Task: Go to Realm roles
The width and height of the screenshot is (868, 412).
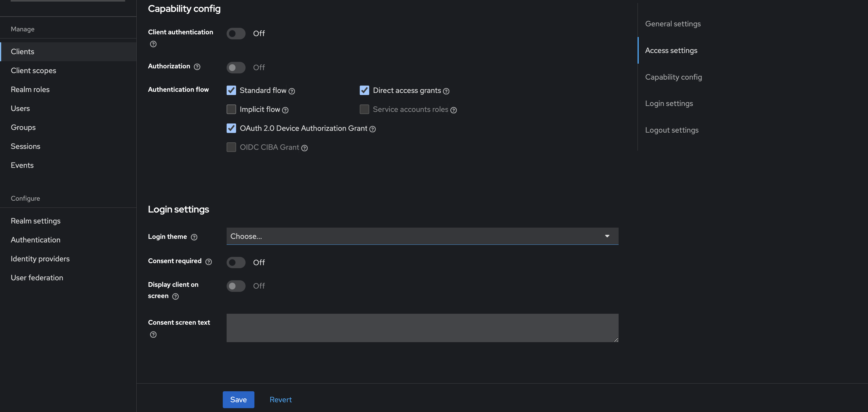Action: (x=68, y=89)
